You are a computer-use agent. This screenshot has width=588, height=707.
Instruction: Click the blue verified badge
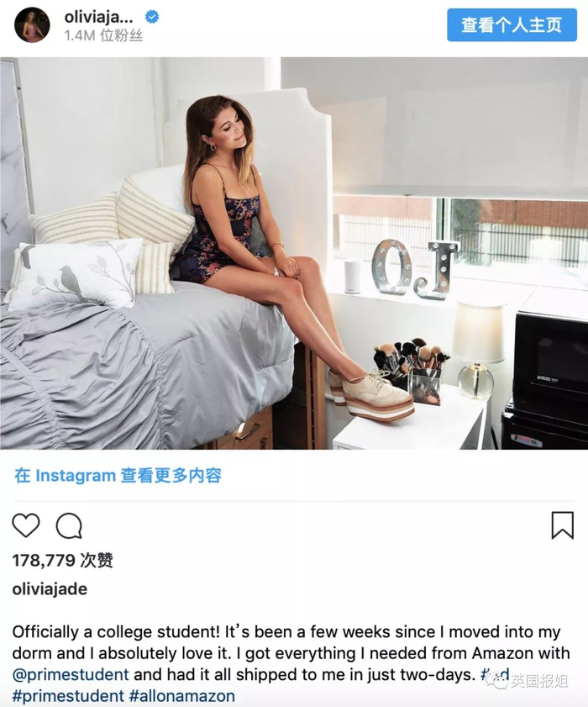pos(152,17)
